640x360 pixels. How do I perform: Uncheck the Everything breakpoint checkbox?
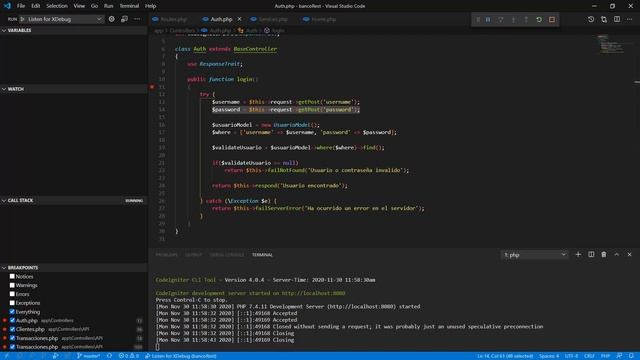[12, 311]
